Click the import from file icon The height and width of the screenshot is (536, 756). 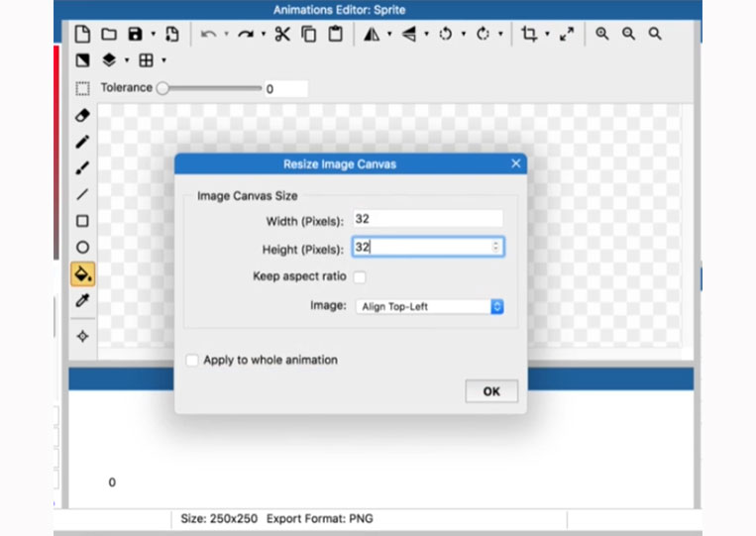pyautogui.click(x=172, y=35)
